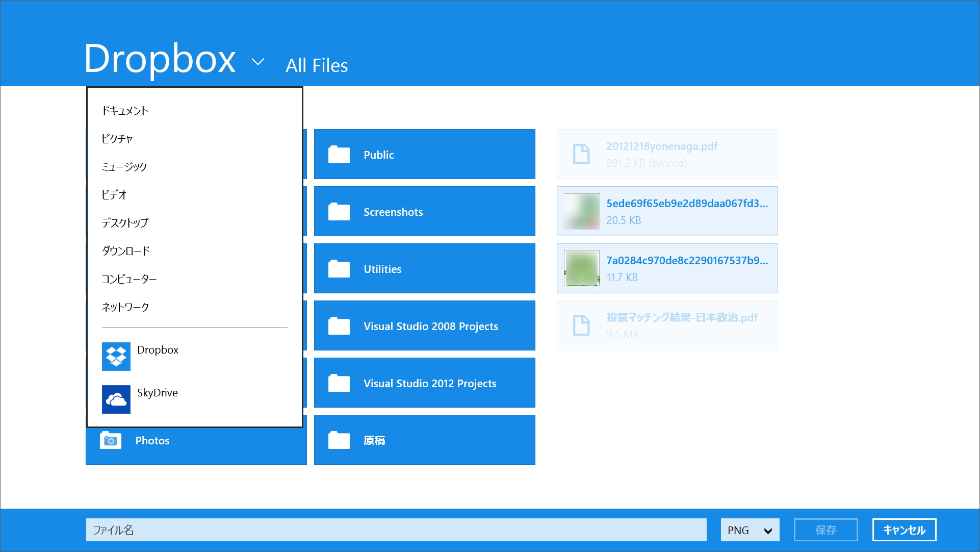Choose コンピューター in the location menu
This screenshot has height=552, width=980.
tap(129, 279)
